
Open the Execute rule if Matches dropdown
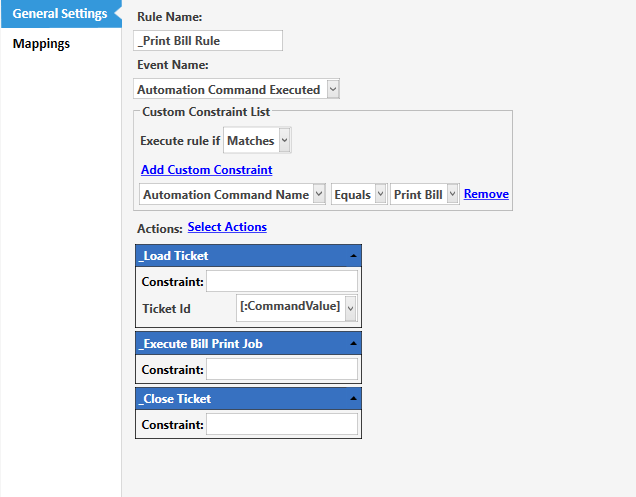(285, 141)
